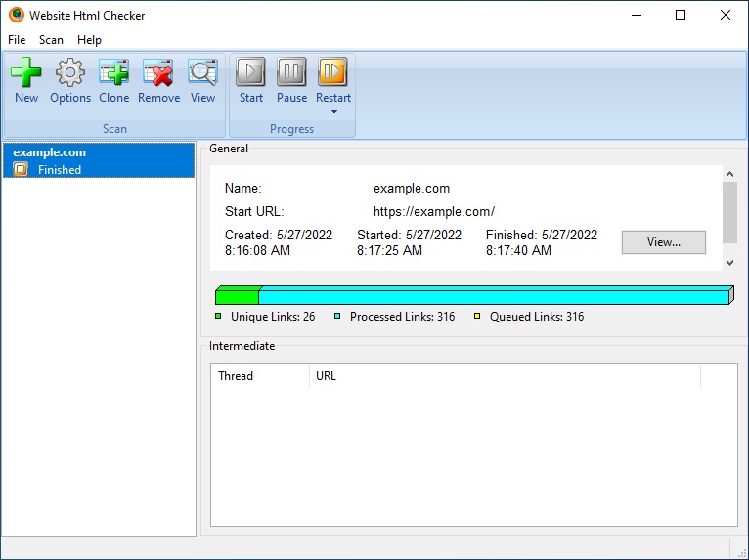Click the cyan processed links progress bar
The height and width of the screenshot is (560, 749).
click(x=494, y=297)
